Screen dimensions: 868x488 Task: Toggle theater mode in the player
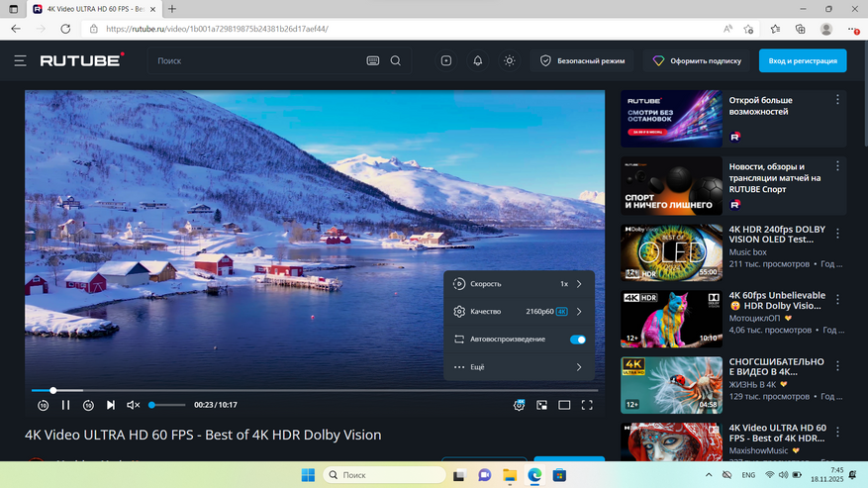coord(564,405)
